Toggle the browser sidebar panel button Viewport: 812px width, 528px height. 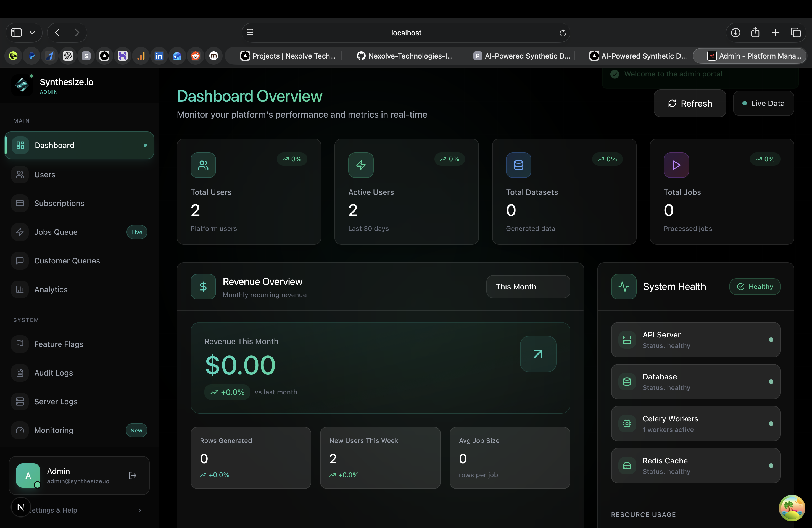point(16,33)
